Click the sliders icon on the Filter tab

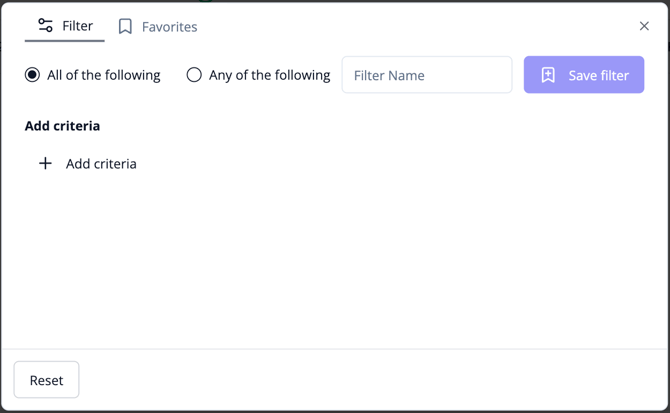point(45,25)
